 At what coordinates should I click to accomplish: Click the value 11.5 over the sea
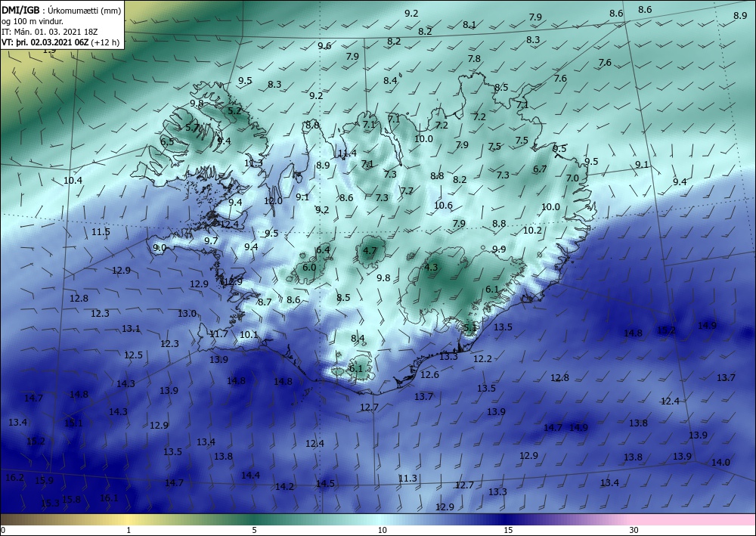coord(101,232)
